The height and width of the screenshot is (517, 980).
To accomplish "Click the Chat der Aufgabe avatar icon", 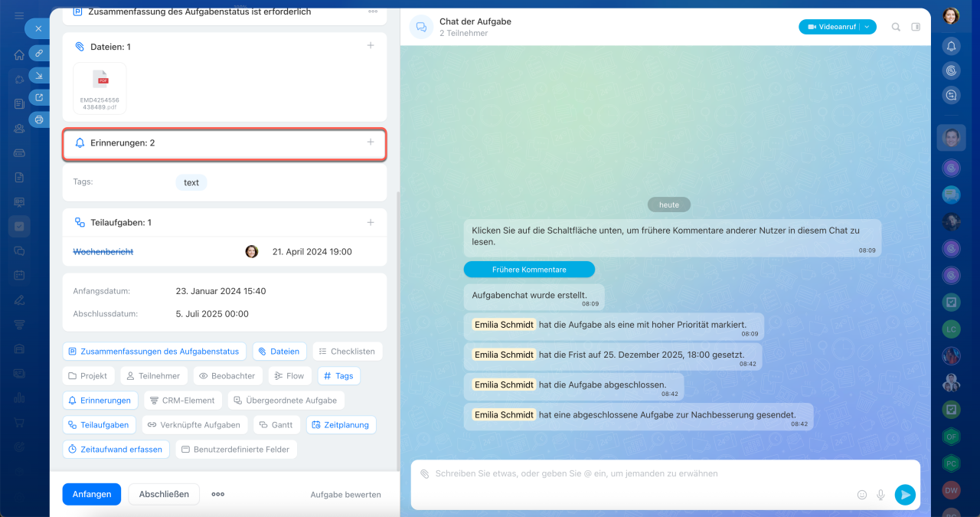I will click(421, 27).
